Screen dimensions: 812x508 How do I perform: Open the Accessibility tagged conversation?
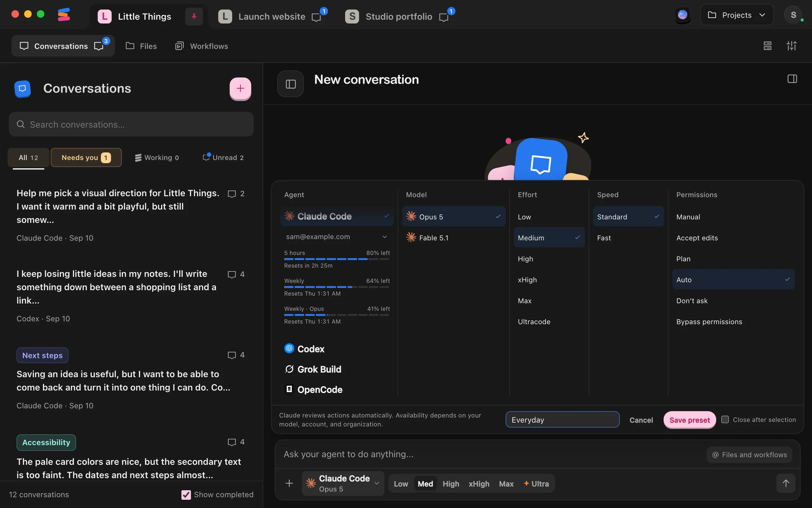click(131, 457)
